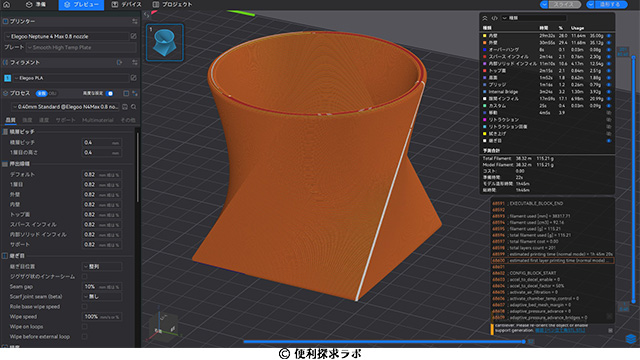This screenshot has width=640, height=360.
Task: Switch to the 準備 prepare tab
Action: pyautogui.click(x=36, y=4)
